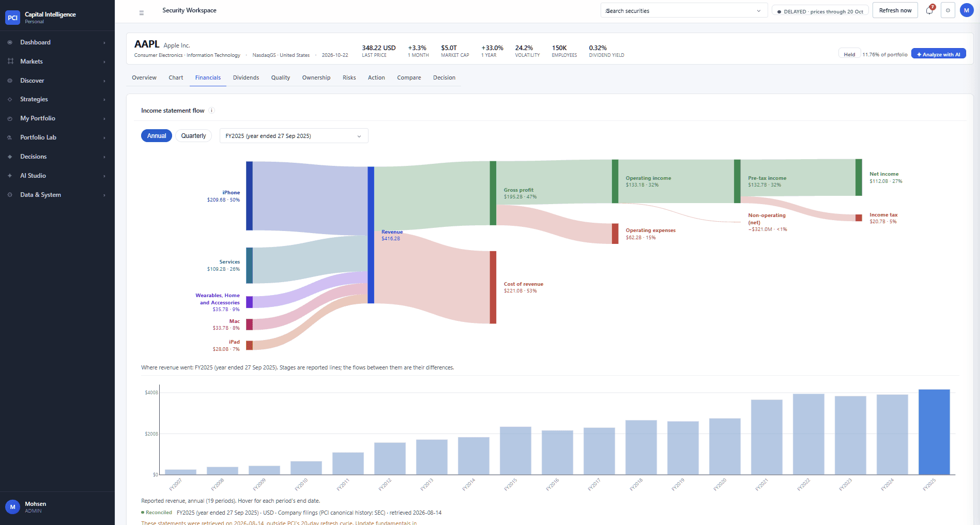This screenshot has height=525, width=980.
Task: Click the Decisions sidebar icon
Action: tap(10, 157)
